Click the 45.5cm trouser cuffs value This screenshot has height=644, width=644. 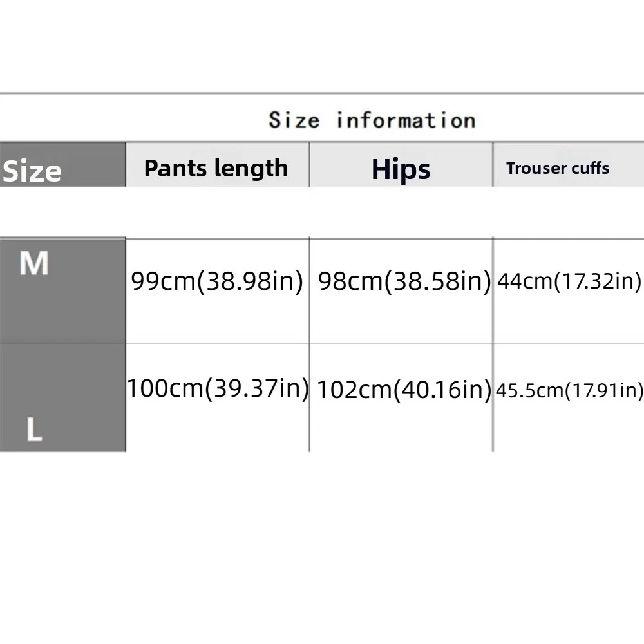[528, 391]
